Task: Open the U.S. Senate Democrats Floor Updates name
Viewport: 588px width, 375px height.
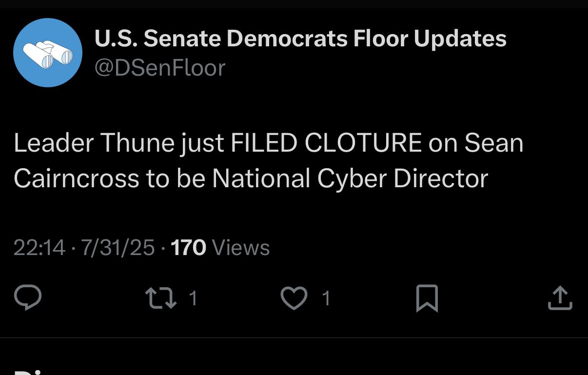Action: pyautogui.click(x=300, y=39)
